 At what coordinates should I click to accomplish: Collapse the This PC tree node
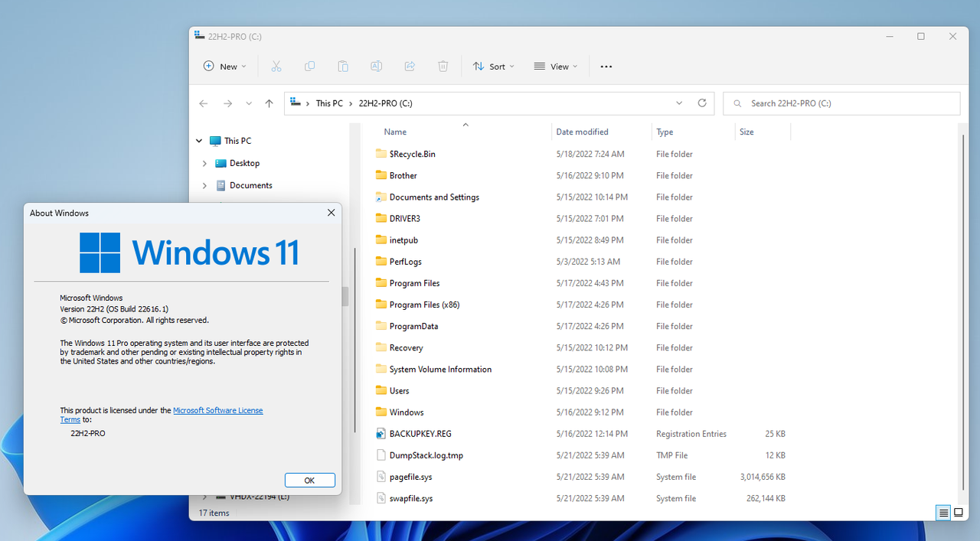199,141
